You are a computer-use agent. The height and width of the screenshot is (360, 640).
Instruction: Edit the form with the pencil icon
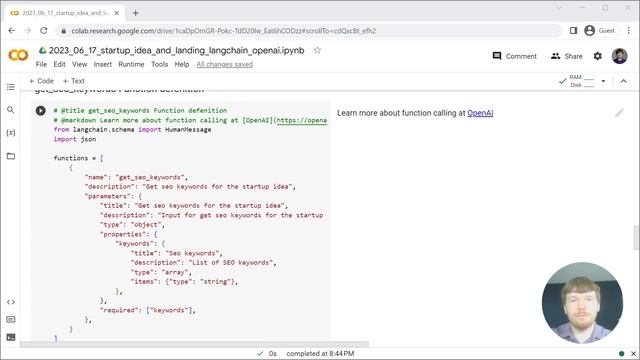(619, 113)
